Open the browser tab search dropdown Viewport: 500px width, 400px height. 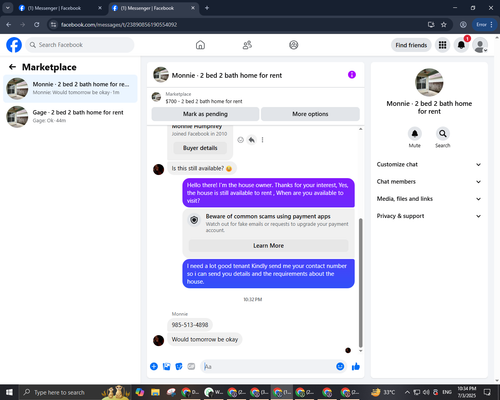pyautogui.click(x=8, y=8)
